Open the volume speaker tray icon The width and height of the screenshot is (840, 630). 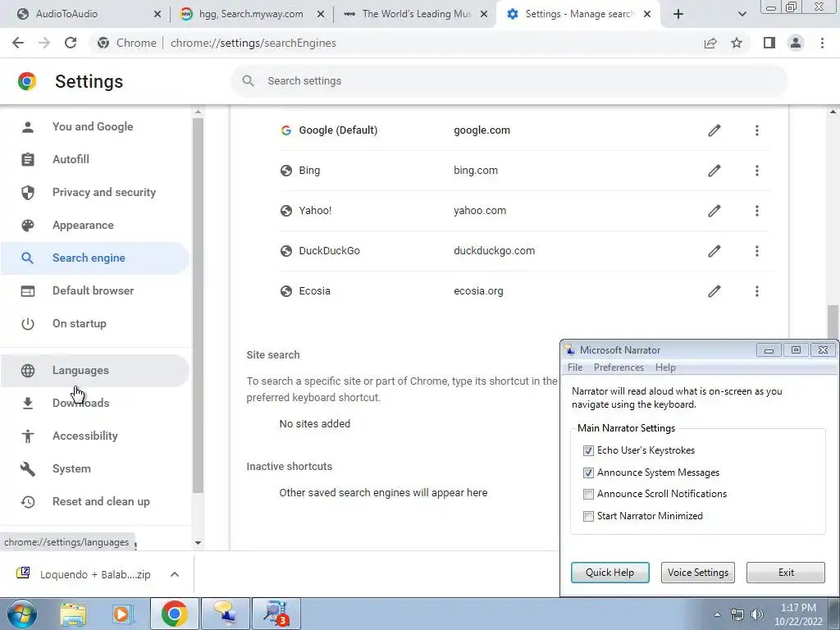pyautogui.click(x=757, y=614)
